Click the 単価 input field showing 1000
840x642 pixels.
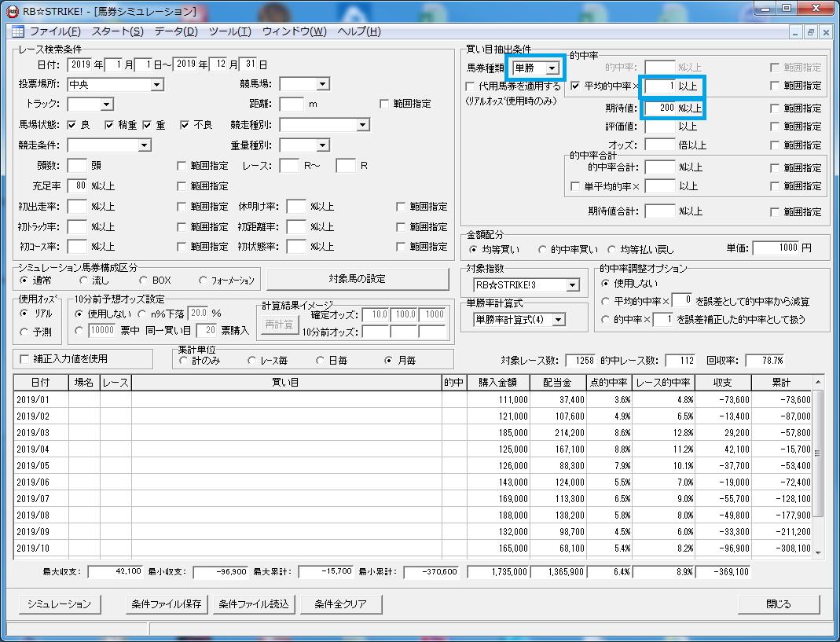click(x=776, y=248)
